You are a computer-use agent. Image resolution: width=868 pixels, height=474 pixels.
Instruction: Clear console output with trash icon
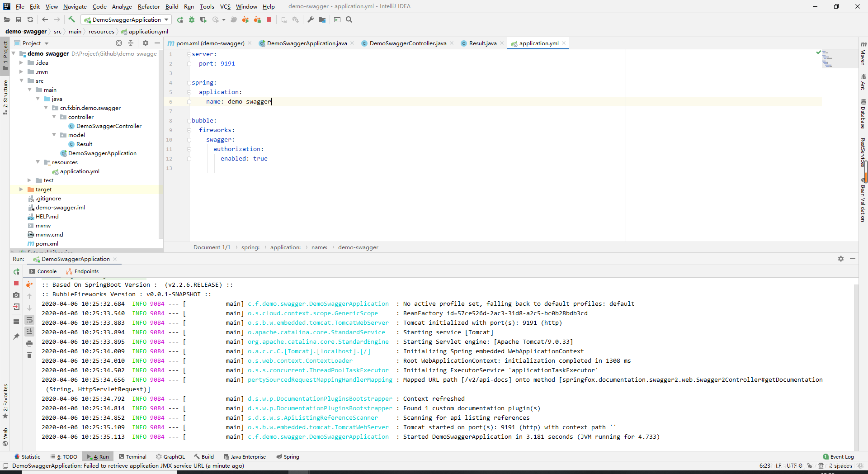[29, 355]
